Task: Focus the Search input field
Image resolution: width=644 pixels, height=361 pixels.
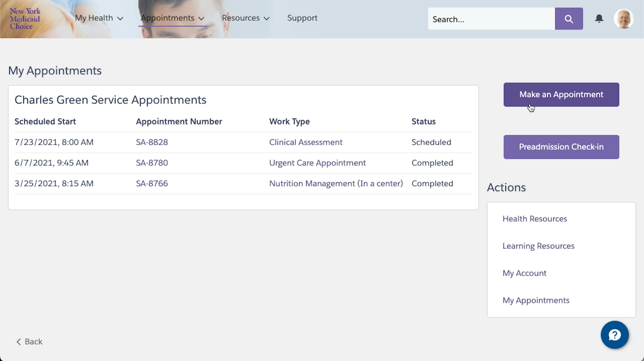Action: pyautogui.click(x=491, y=19)
